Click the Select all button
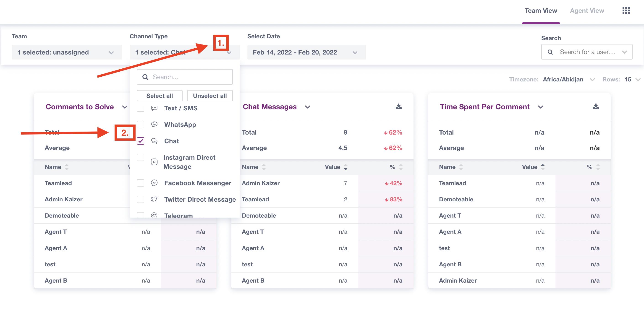This screenshot has width=644, height=312. pyautogui.click(x=160, y=96)
